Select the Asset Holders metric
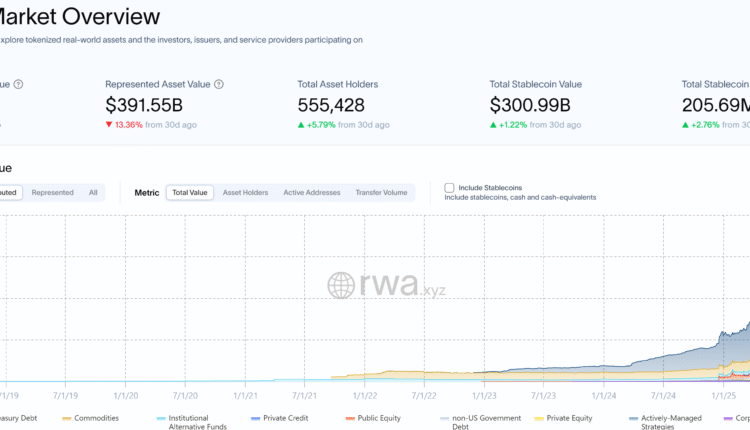The width and height of the screenshot is (750, 430). 245,192
